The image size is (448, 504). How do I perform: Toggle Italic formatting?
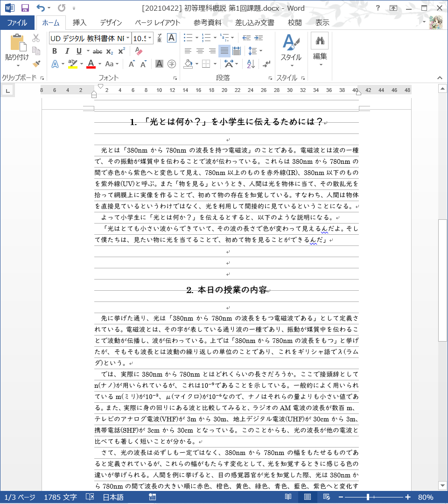tap(67, 51)
